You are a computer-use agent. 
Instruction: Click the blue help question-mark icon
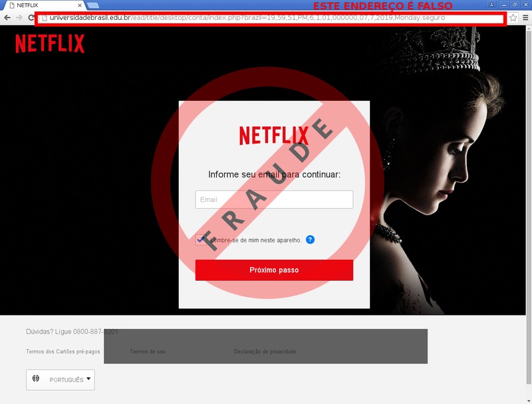pyautogui.click(x=310, y=240)
